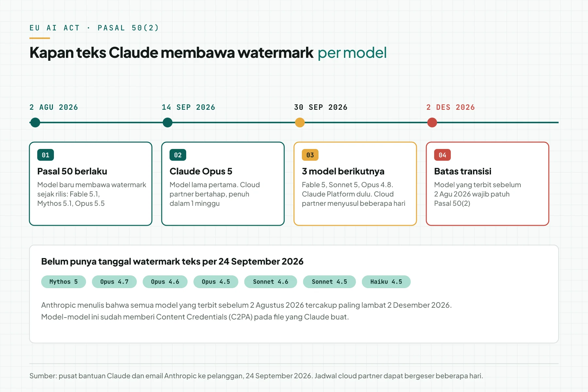
Task: Click the Opus 4.7 model chip
Action: coord(114,282)
